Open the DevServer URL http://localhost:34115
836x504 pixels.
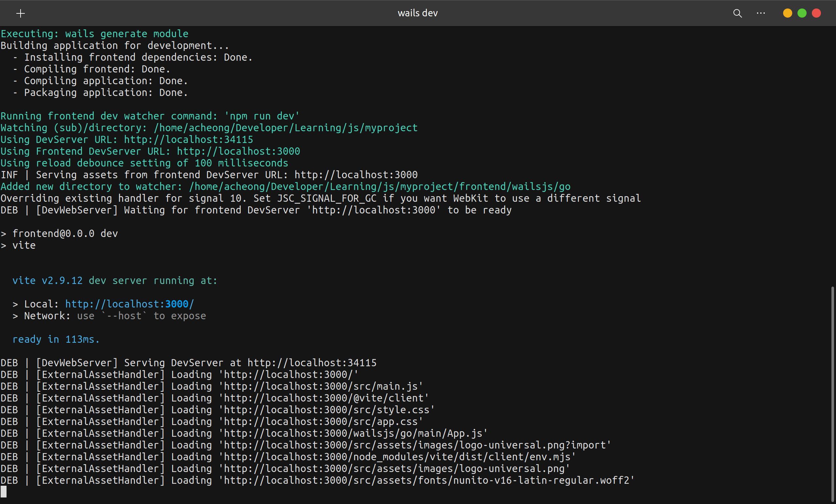click(188, 139)
